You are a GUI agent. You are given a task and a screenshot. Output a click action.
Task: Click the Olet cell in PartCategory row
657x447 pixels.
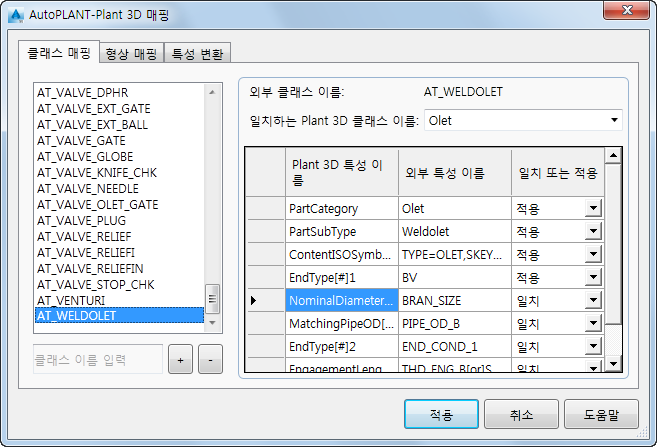pyautogui.click(x=455, y=208)
